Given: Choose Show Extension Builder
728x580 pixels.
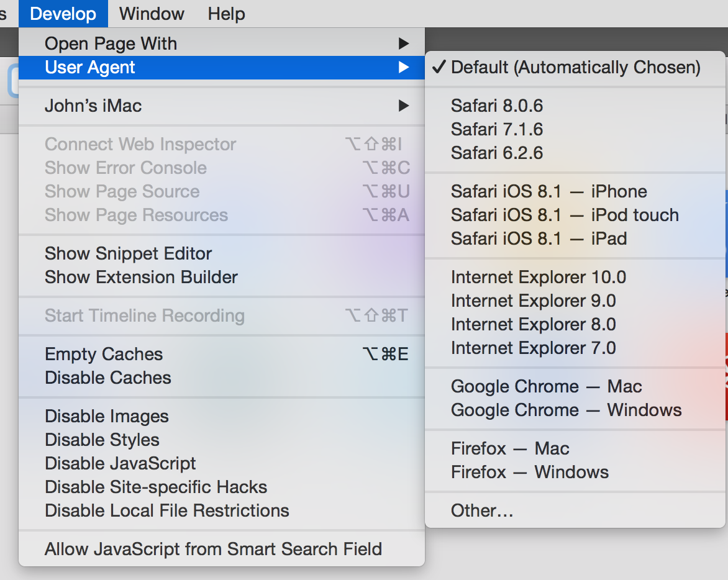Looking at the screenshot, I should click(222, 278).
